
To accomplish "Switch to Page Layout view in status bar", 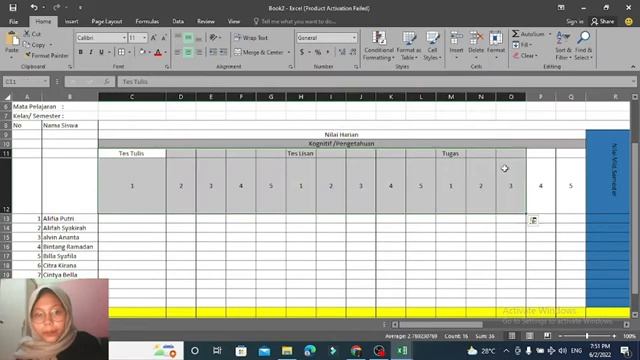I will click(x=529, y=336).
